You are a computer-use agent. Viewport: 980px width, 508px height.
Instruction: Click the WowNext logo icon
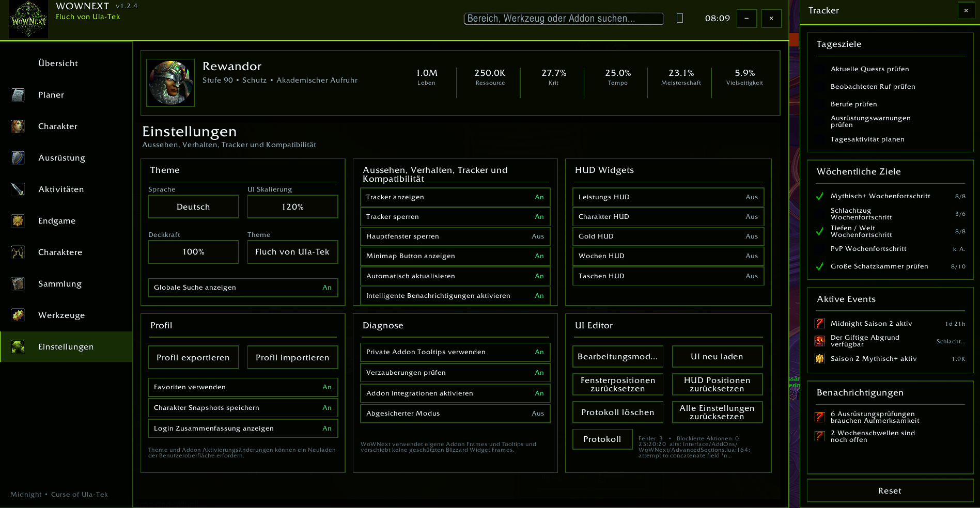(28, 19)
